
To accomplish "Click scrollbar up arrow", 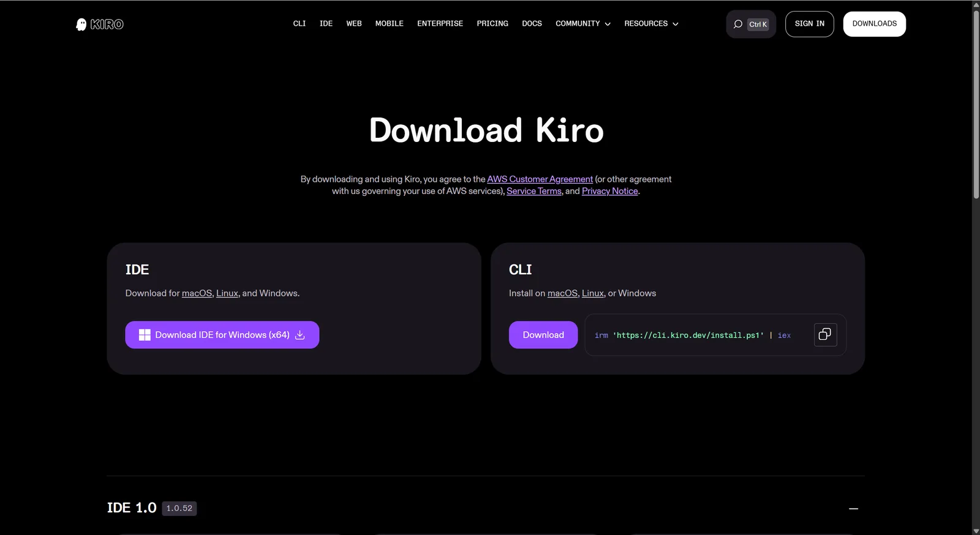I will [976, 4].
